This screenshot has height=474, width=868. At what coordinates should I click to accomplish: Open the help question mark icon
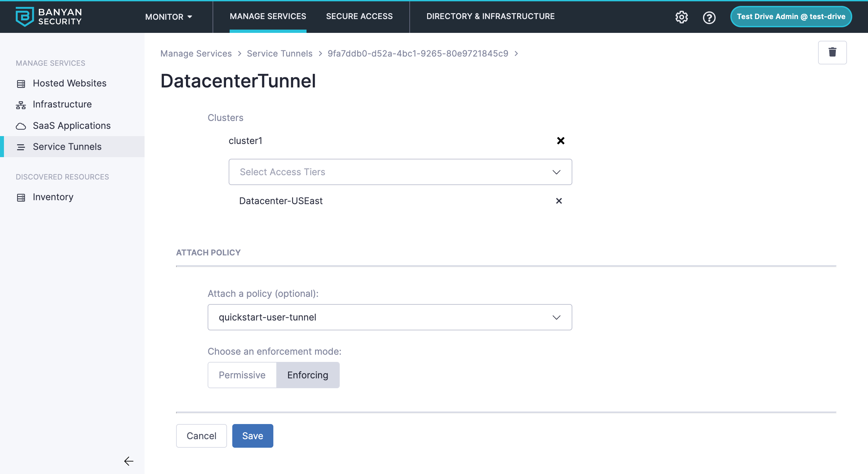pos(709,17)
